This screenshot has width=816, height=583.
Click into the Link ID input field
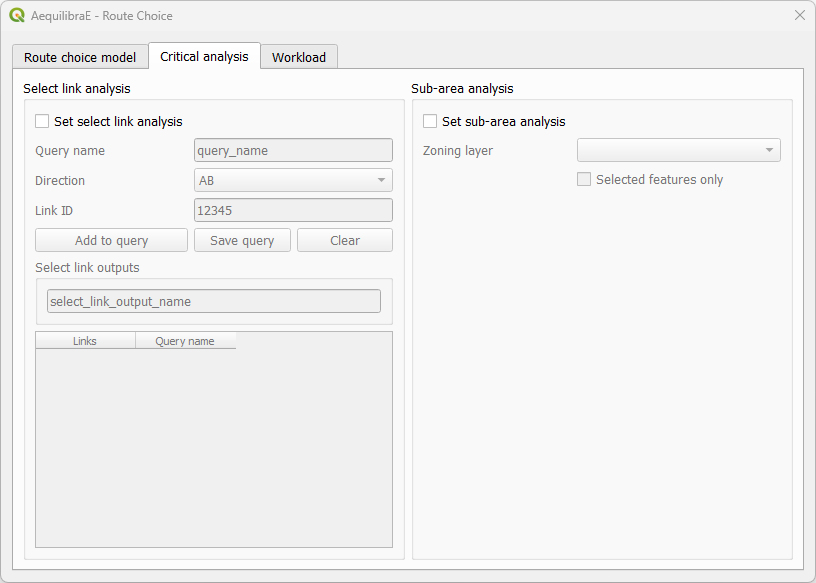(293, 211)
